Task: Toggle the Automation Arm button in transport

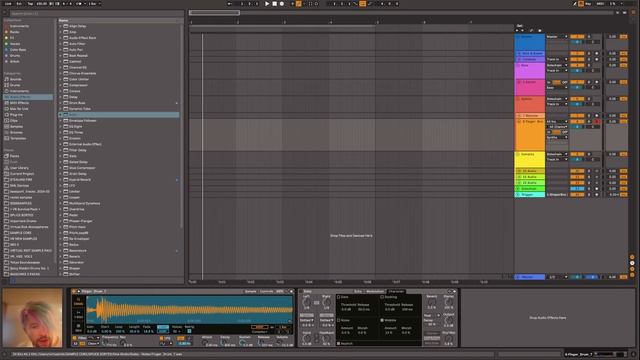Action: tap(299, 4)
